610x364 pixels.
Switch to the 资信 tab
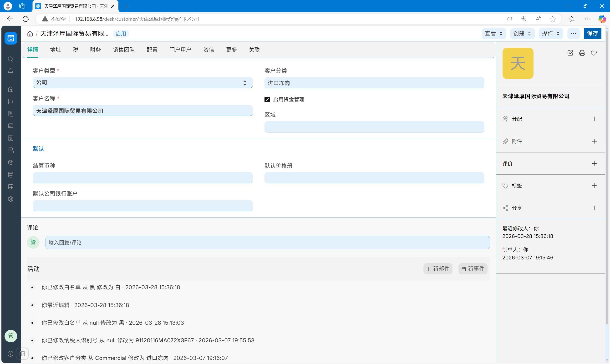click(x=208, y=50)
